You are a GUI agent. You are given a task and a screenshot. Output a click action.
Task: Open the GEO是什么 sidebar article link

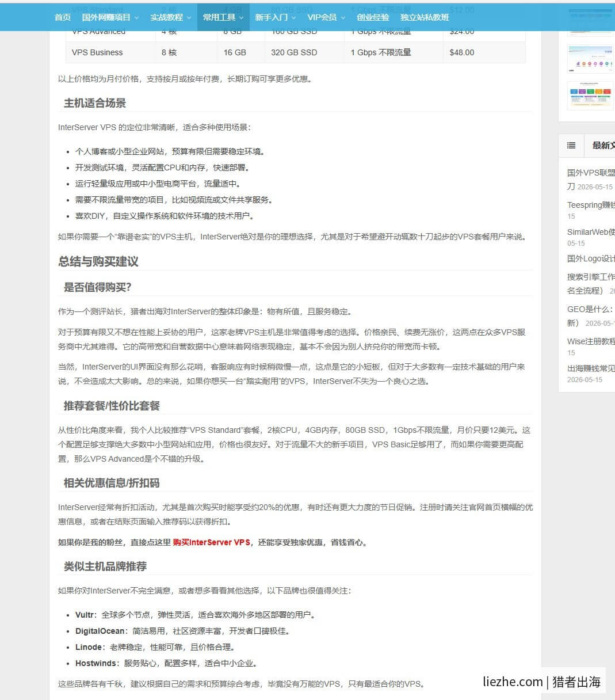coord(591,309)
